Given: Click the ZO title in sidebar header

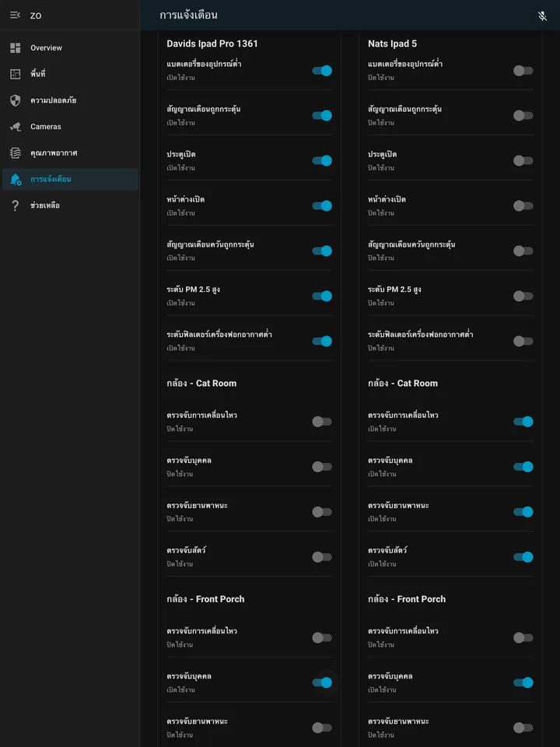Looking at the screenshot, I should tap(36, 16).
